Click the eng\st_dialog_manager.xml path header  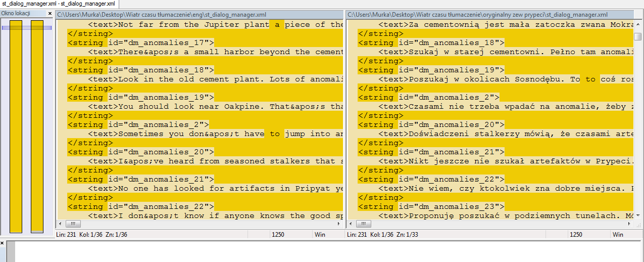coord(200,15)
